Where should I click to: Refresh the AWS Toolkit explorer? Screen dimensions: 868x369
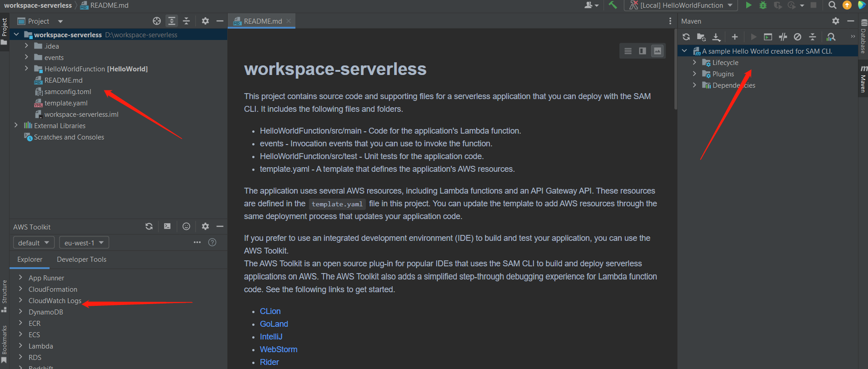click(x=149, y=226)
